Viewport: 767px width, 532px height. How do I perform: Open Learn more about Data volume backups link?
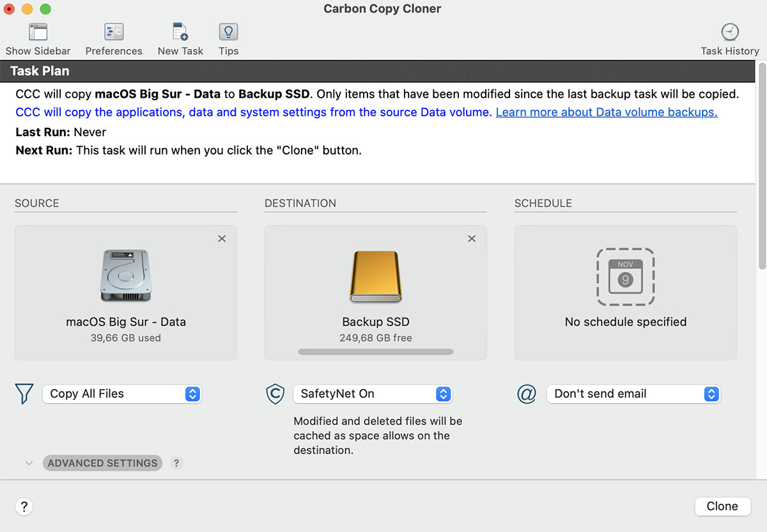pyautogui.click(x=607, y=112)
